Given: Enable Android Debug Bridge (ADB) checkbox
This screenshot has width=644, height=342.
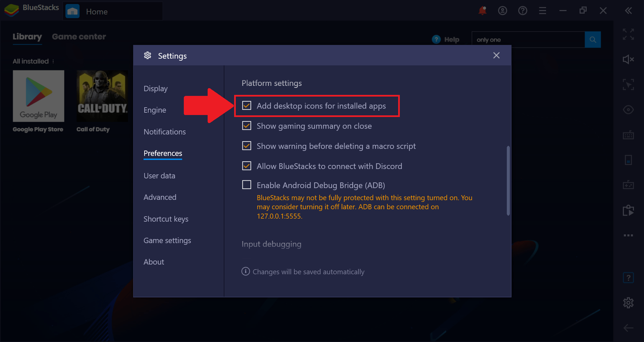Looking at the screenshot, I should pyautogui.click(x=247, y=185).
